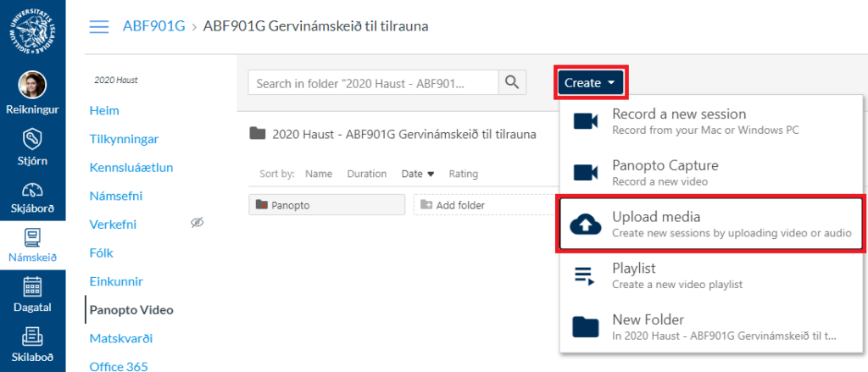Open the University of Iceland logo home

pos(33,31)
